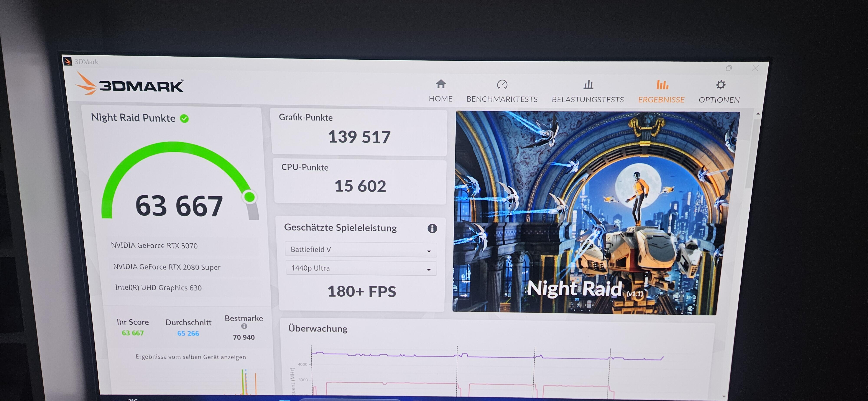Open Optionen gear icon
The height and width of the screenshot is (401, 868).
coord(720,85)
